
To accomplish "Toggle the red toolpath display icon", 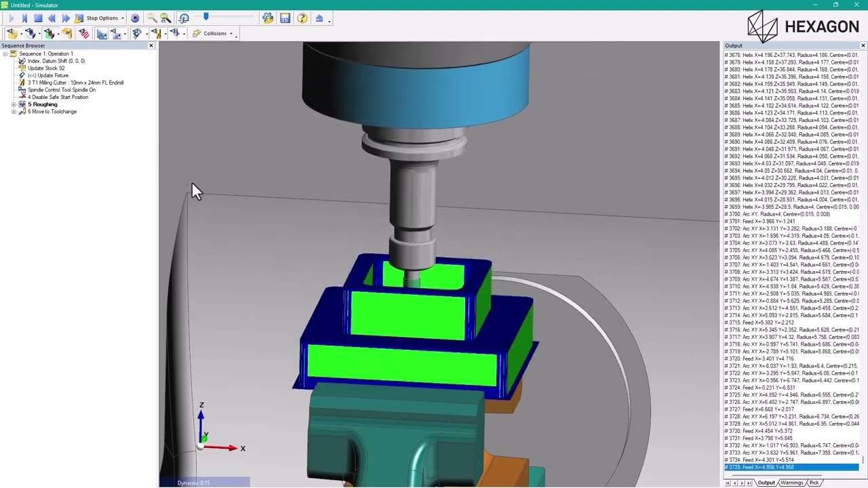I will (x=84, y=33).
